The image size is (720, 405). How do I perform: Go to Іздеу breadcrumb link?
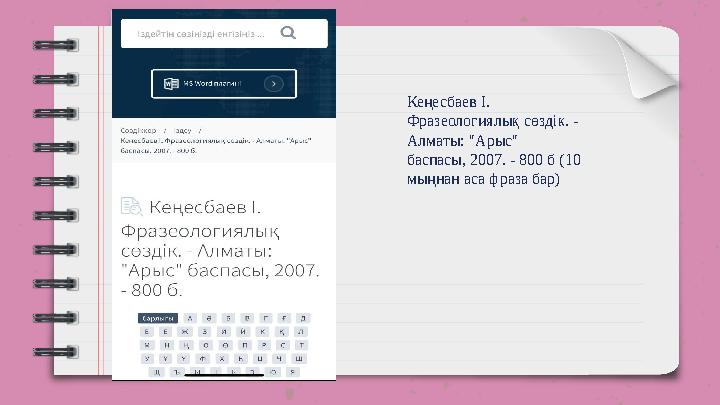pos(183,131)
